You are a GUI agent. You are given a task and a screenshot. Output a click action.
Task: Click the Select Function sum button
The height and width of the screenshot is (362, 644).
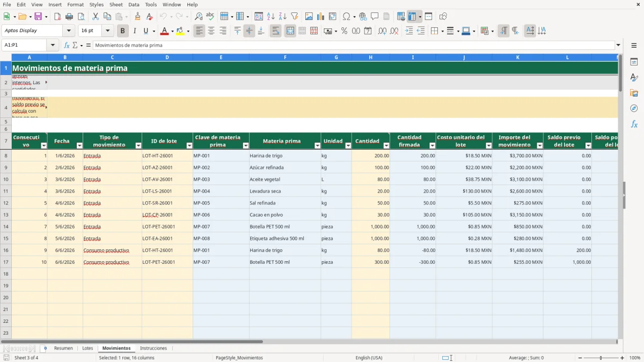pos(75,45)
